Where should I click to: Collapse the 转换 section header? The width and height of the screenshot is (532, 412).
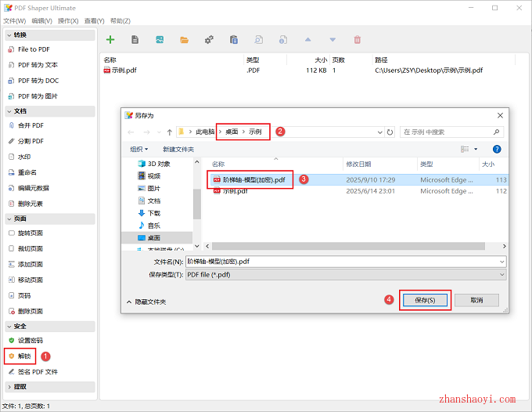pos(50,35)
